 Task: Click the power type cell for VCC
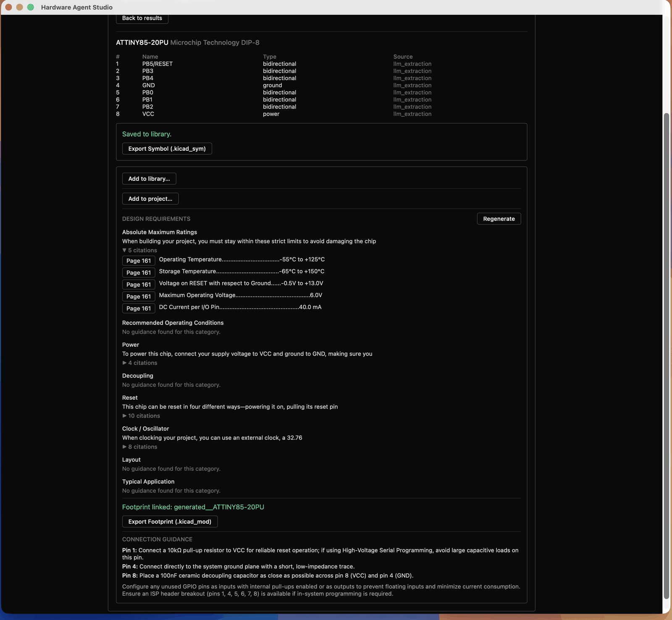tap(271, 114)
